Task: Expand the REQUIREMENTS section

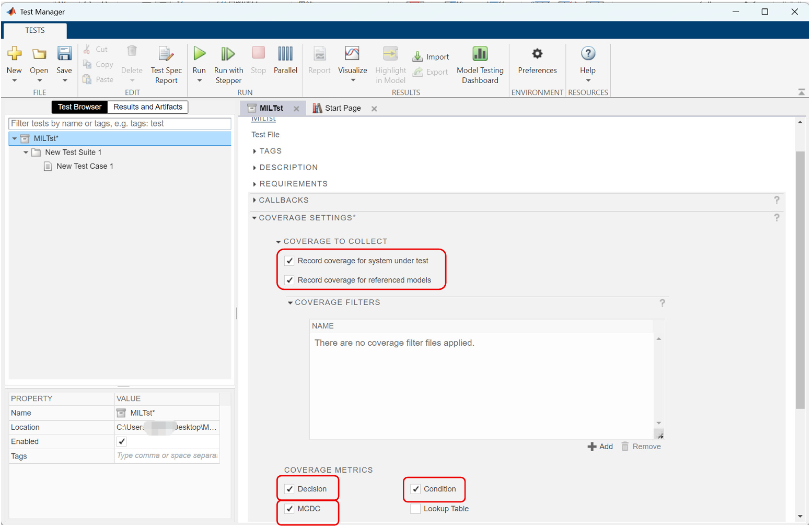Action: point(254,183)
